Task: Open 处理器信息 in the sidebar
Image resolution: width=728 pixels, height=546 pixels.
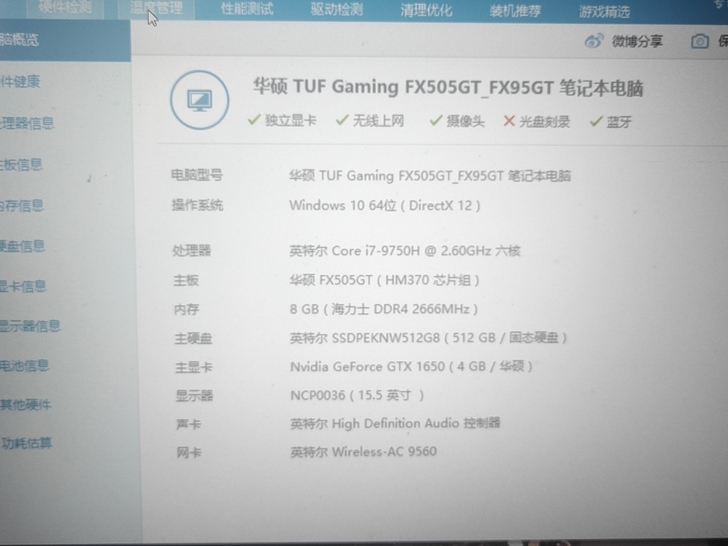Action: [x=27, y=123]
